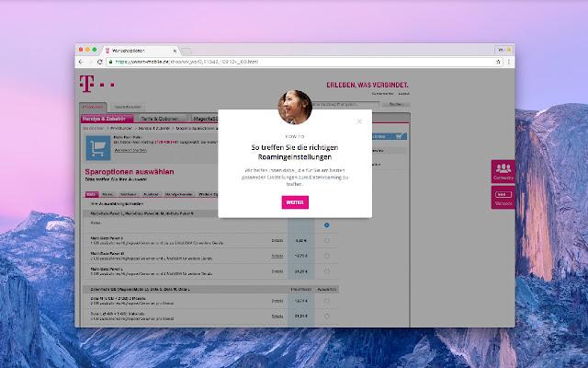The width and height of the screenshot is (588, 368).
Task: Select the pink Data option tab
Action: coord(92,194)
